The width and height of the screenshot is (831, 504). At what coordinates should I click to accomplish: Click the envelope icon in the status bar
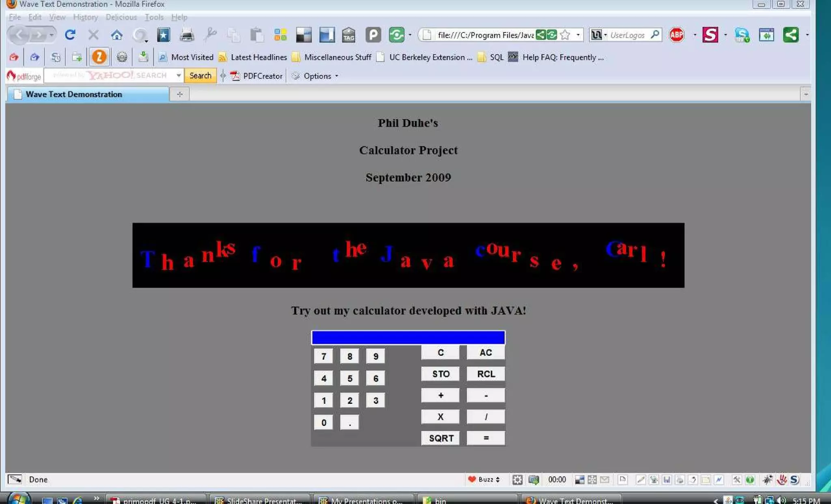[x=605, y=480]
